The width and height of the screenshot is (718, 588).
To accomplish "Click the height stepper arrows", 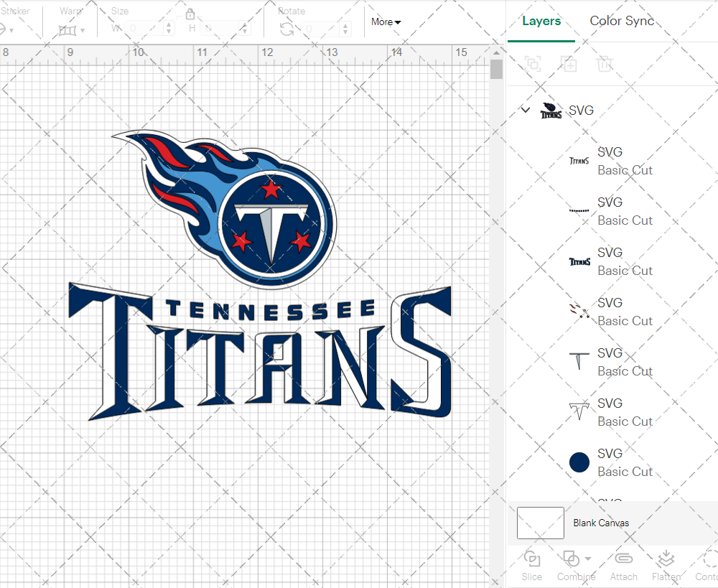I will coord(245,29).
